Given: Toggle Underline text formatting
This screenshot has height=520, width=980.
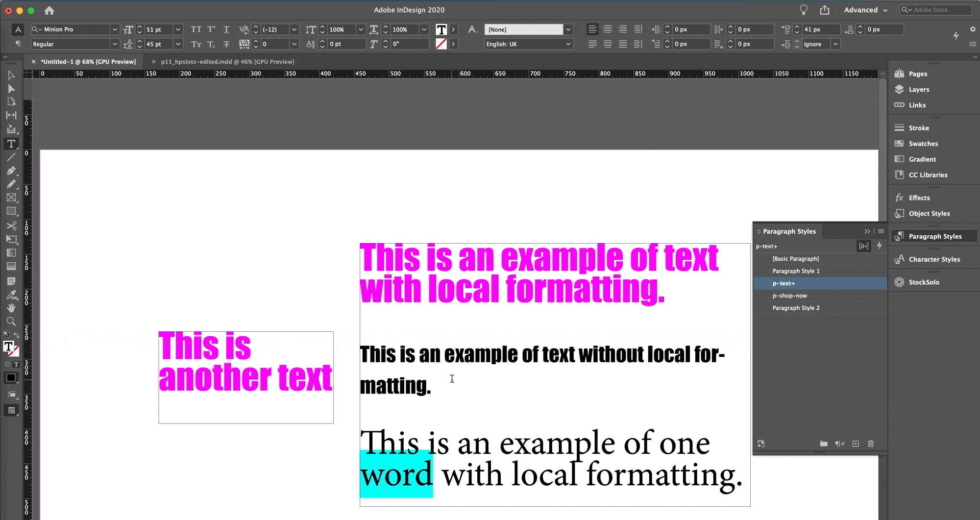Looking at the screenshot, I should [226, 29].
